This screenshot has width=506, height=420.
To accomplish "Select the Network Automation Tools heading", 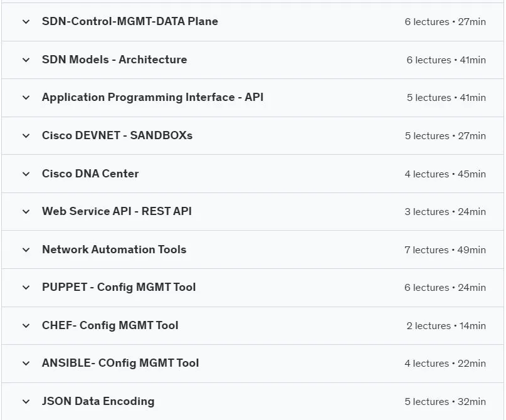I will click(114, 249).
